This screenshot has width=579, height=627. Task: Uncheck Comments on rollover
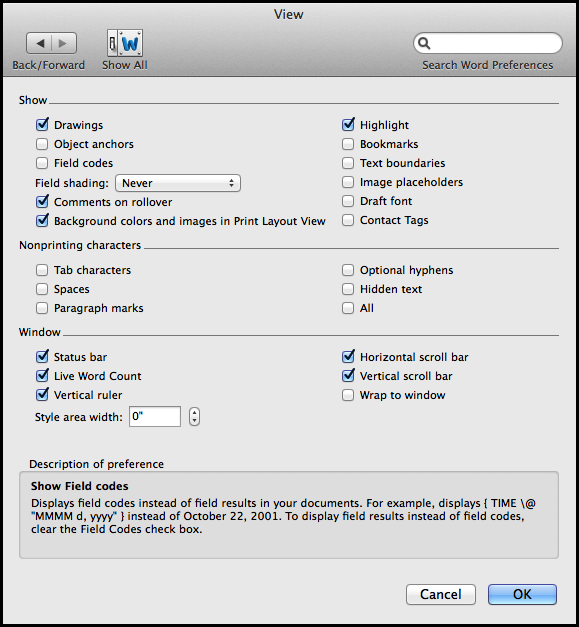42,202
